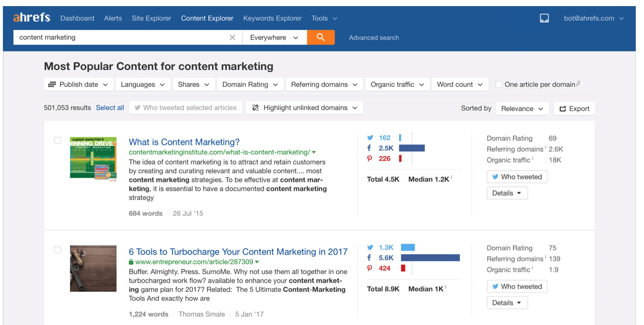Click the Pinterest icon beside 424 shares
This screenshot has width=644, height=325.
tap(370, 268)
